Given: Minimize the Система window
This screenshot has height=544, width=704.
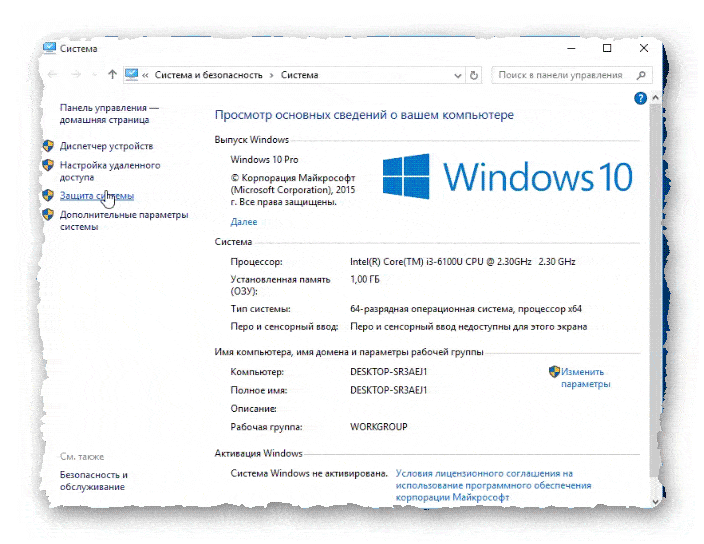Looking at the screenshot, I should point(571,48).
